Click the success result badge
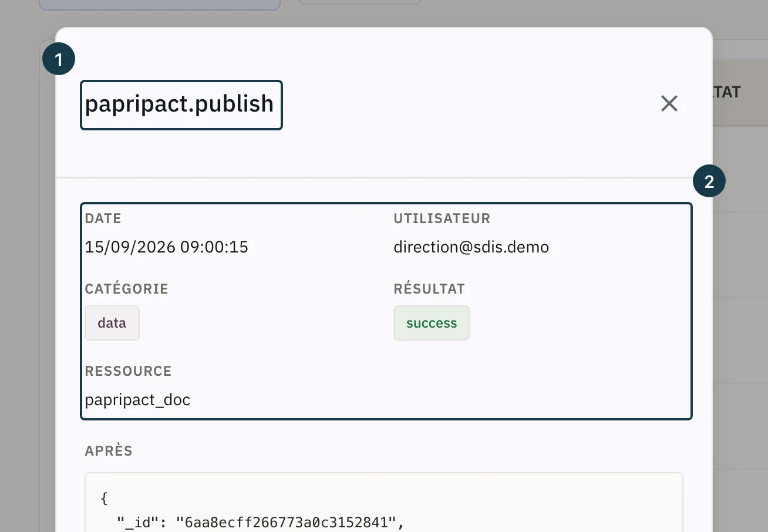 click(432, 323)
